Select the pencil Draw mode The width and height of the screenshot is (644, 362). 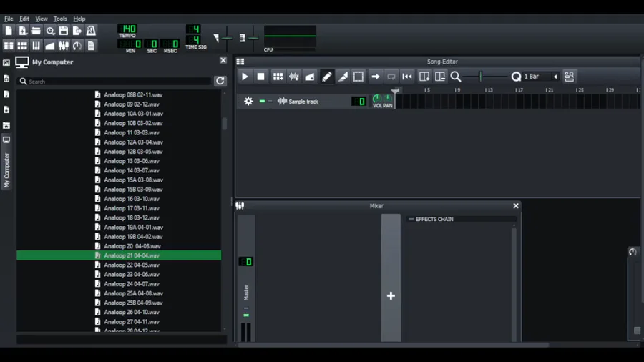(326, 77)
